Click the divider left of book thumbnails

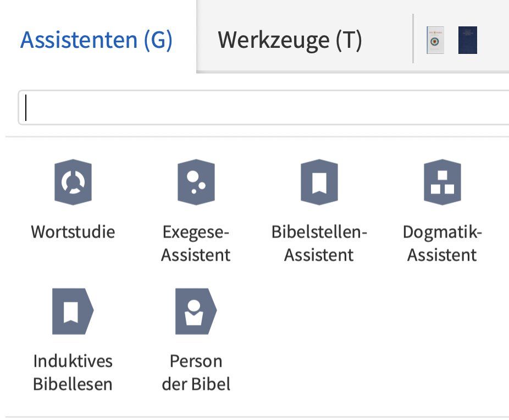(x=413, y=38)
